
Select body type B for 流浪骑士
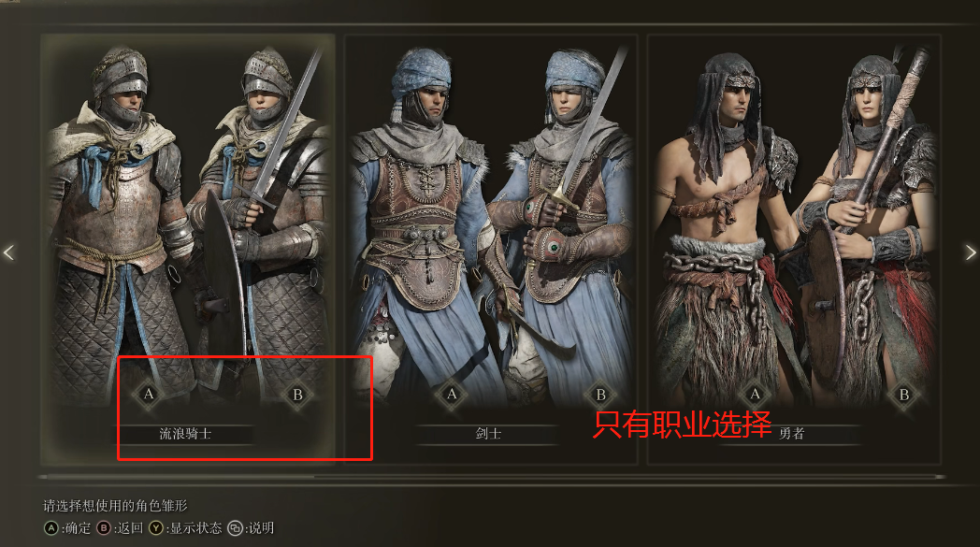(297, 395)
